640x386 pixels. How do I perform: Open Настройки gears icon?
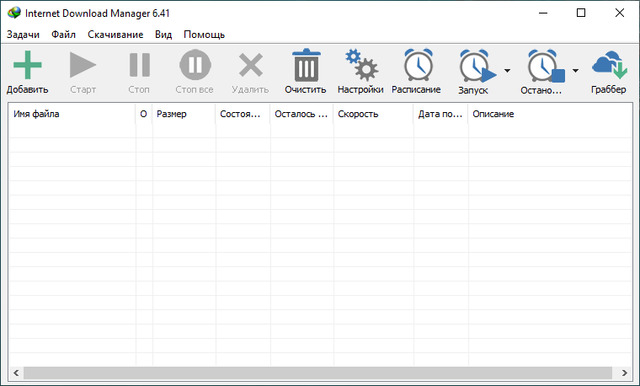(361, 65)
